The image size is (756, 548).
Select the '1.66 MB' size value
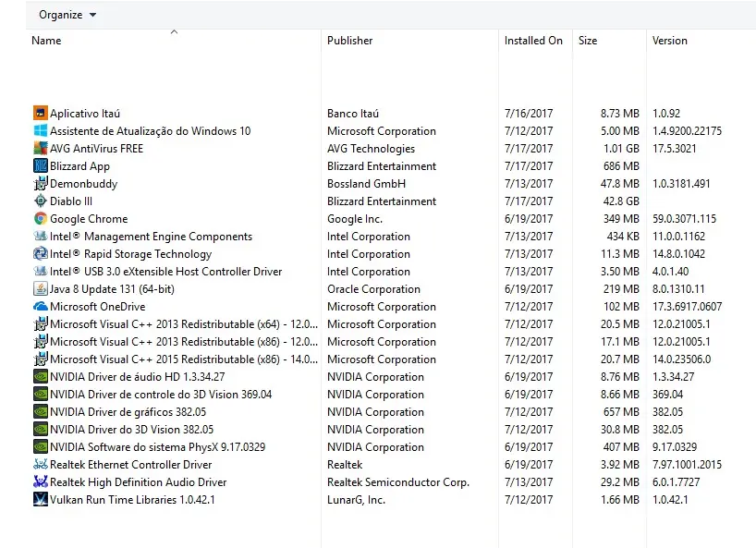tap(620, 500)
